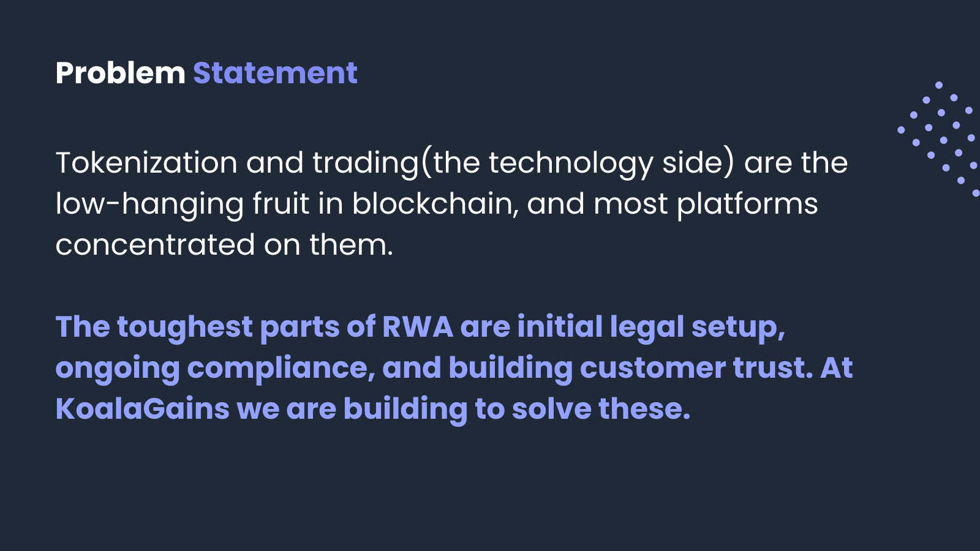Select the word "low-hanging"
The height and width of the screenshot is (551, 980).
pyautogui.click(x=149, y=204)
